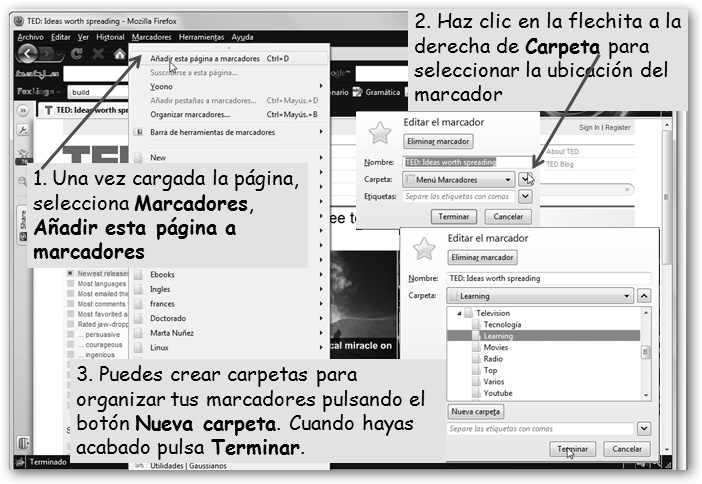702x484 pixels.
Task: Click the home icon in the toolbar
Action: [119, 54]
